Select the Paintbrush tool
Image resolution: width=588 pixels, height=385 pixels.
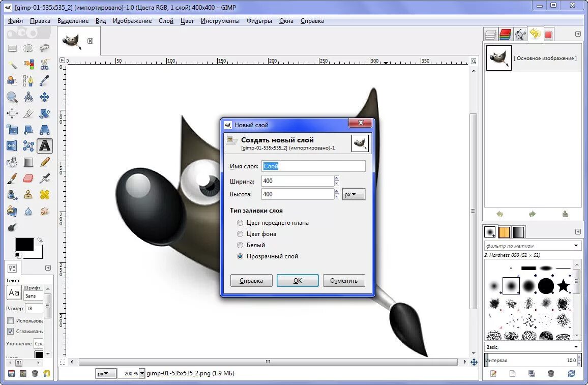12,179
